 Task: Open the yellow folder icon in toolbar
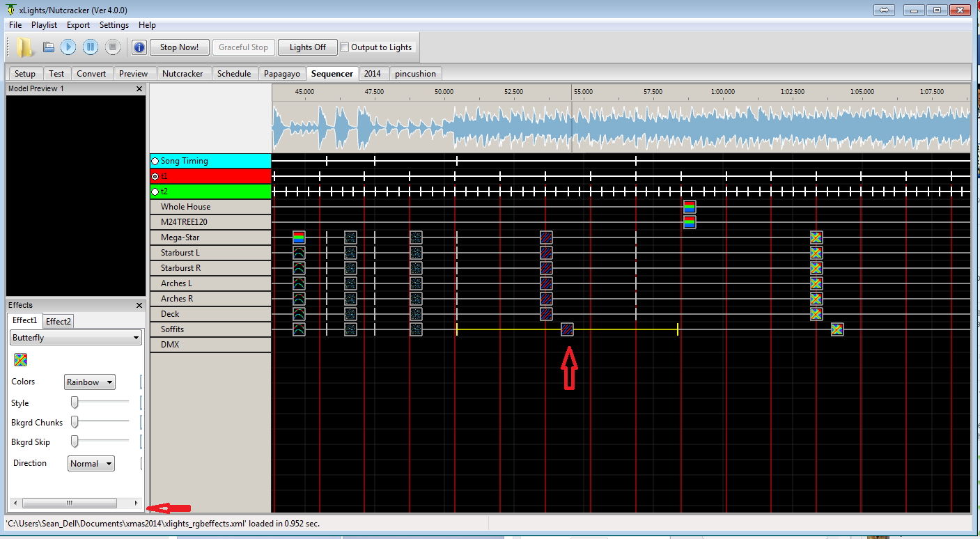[25, 47]
